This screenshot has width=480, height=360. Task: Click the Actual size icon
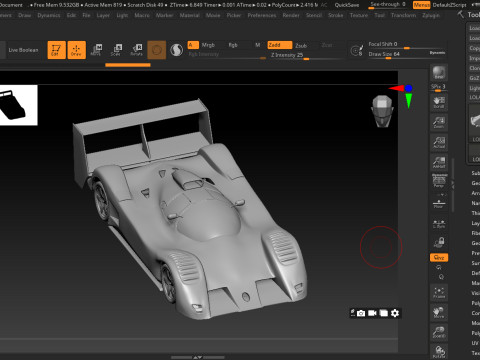tap(439, 142)
